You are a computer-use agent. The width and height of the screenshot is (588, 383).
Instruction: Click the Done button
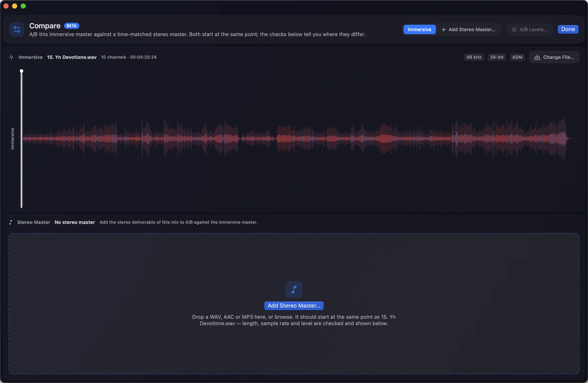click(x=568, y=29)
